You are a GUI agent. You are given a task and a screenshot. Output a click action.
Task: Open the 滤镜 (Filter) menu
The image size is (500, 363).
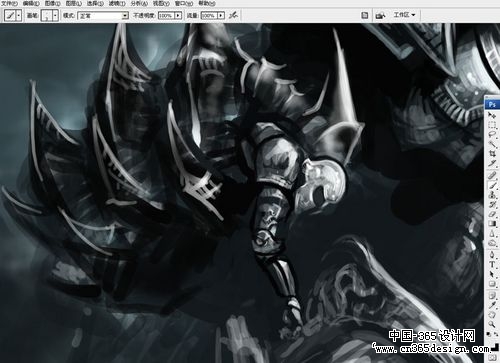tap(117, 3)
